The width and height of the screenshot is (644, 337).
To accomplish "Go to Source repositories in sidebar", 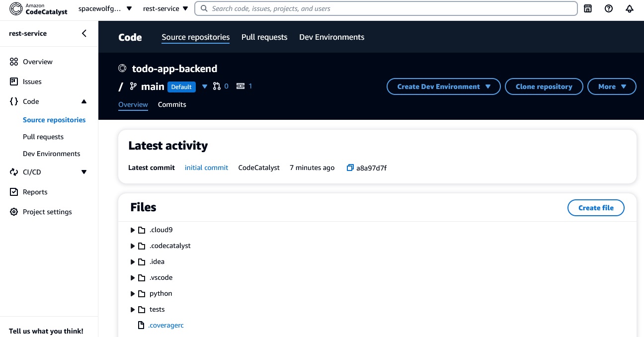I will click(x=54, y=120).
